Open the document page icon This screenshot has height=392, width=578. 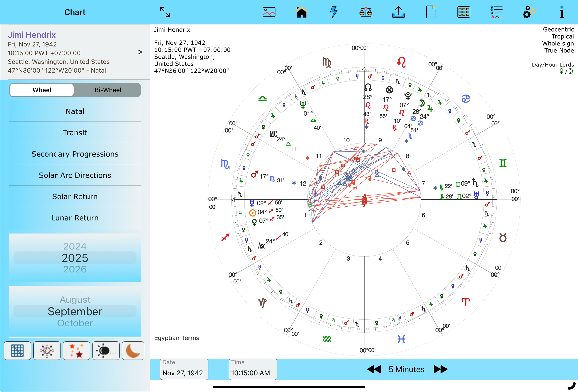point(431,12)
